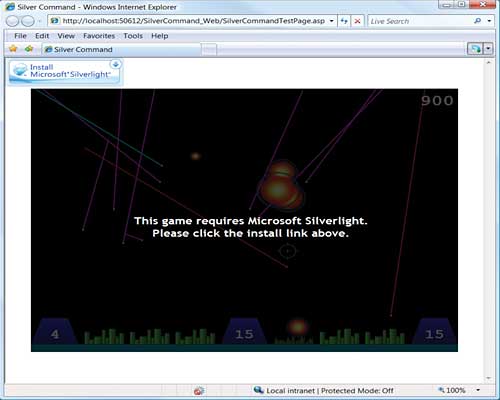Screen dimensions: 500x400
Task: Click the Install Microsoft Silverlight link
Action: click(66, 71)
